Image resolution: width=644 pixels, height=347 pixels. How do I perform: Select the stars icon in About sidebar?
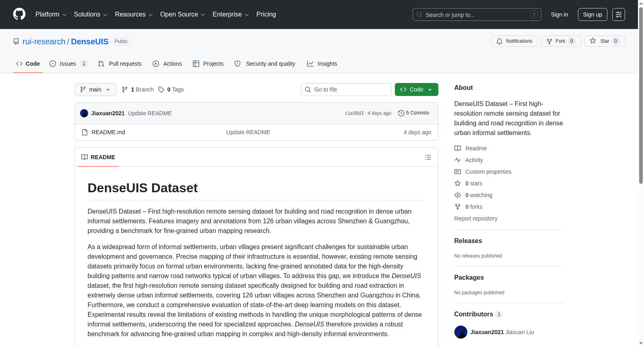tap(458, 183)
